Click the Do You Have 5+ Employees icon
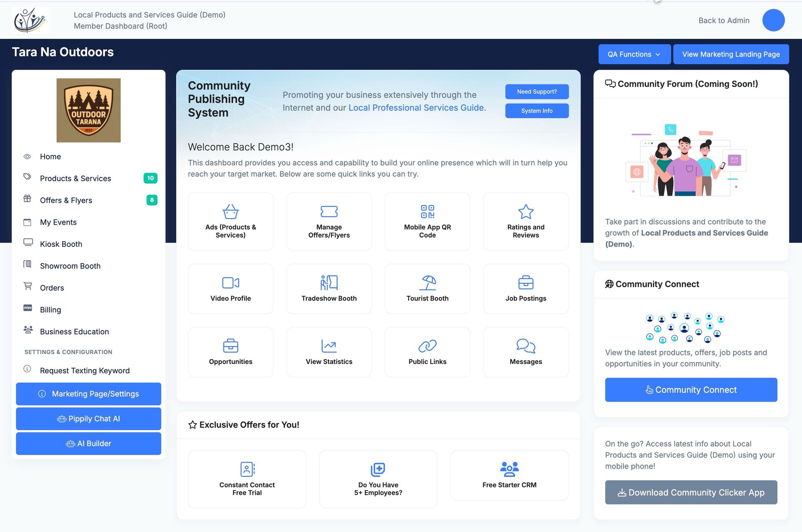 click(378, 469)
